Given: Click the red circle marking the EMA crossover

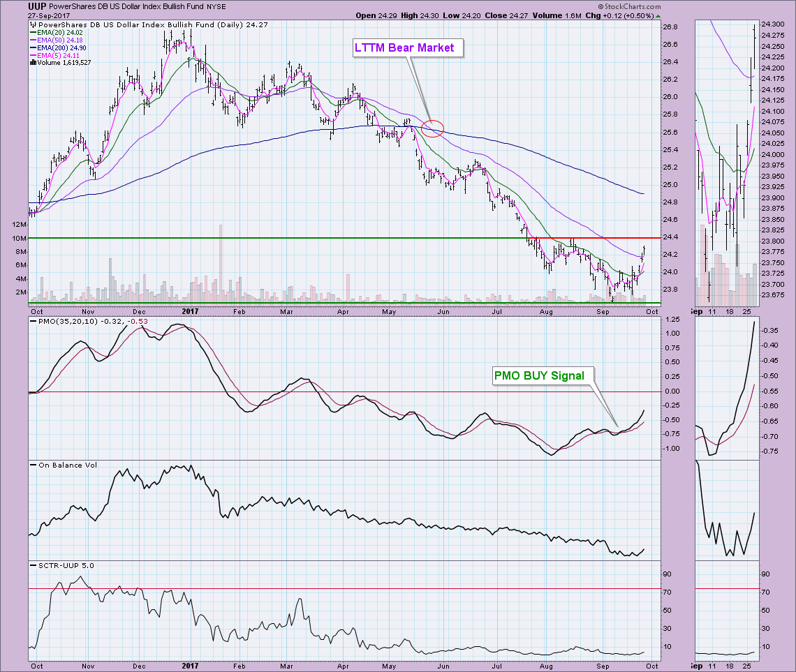Looking at the screenshot, I should click(x=433, y=128).
